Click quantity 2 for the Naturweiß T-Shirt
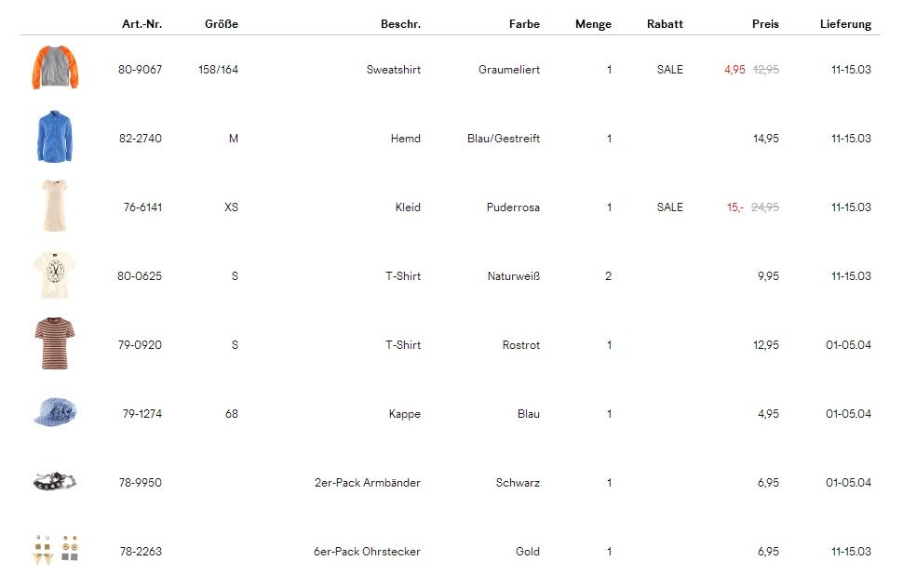This screenshot has height=588, width=903. 609,276
